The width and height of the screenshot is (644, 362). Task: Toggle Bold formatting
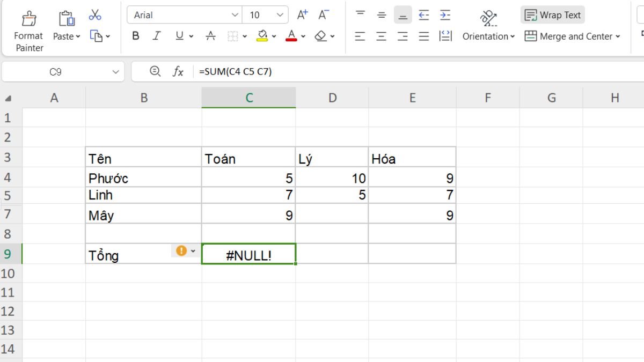point(136,36)
